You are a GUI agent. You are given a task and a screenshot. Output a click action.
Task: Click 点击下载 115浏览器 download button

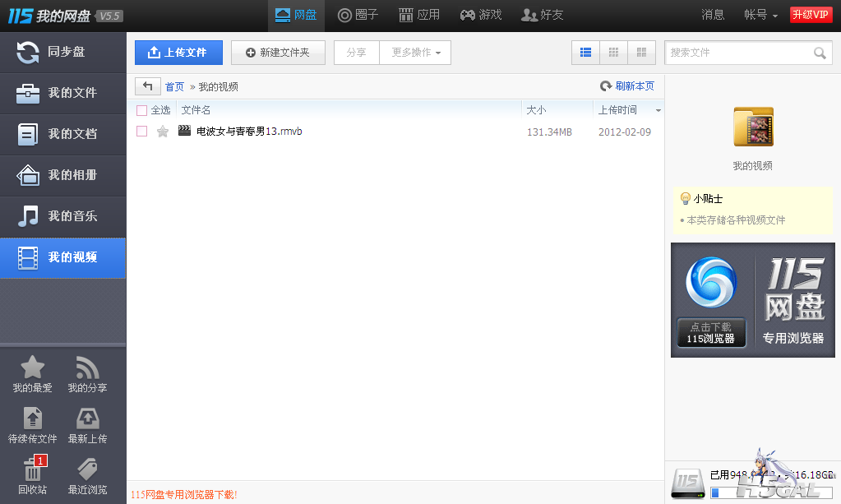point(711,332)
